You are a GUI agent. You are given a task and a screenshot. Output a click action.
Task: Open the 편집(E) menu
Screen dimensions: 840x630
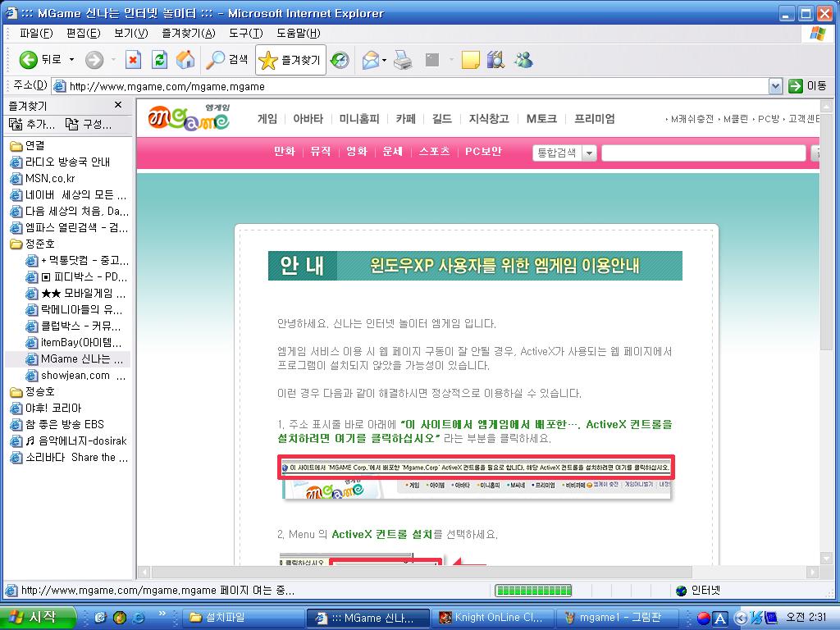pyautogui.click(x=83, y=33)
